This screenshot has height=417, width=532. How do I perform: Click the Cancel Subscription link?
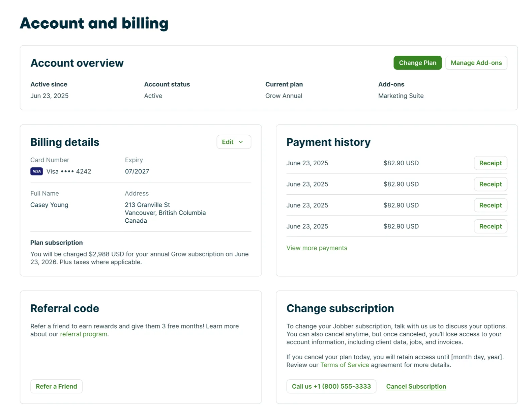tap(416, 387)
